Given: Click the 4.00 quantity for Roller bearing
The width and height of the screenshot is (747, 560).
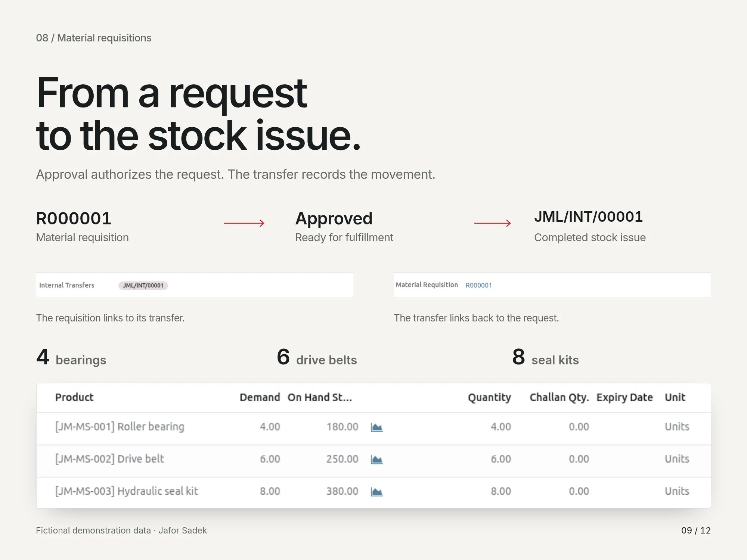Looking at the screenshot, I should click(x=500, y=427).
